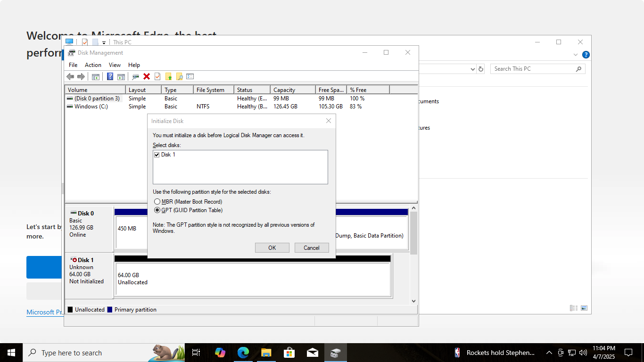The image size is (644, 362).
Task: Close the Initialize Disk dialog
Action: (329, 121)
